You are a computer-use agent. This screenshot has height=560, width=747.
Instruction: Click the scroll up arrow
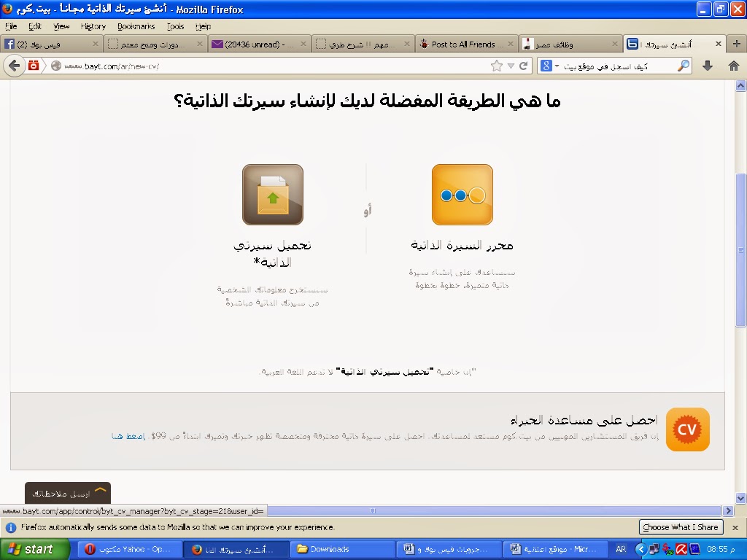[740, 86]
